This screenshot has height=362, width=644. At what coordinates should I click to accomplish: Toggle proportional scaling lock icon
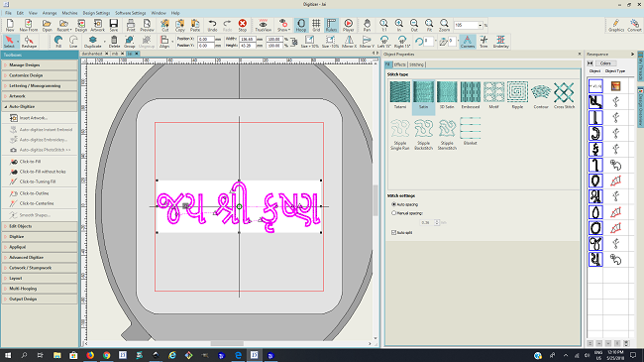coord(294,42)
